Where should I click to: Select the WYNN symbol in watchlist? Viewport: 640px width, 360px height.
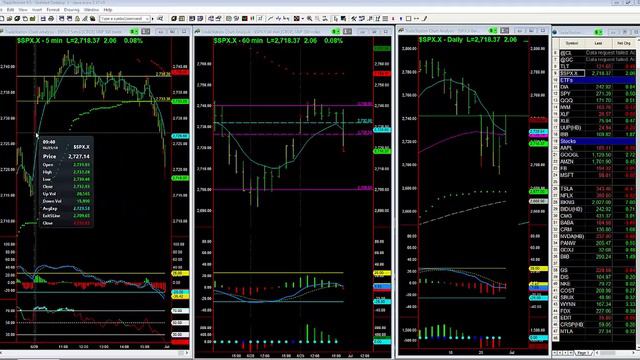click(568, 304)
